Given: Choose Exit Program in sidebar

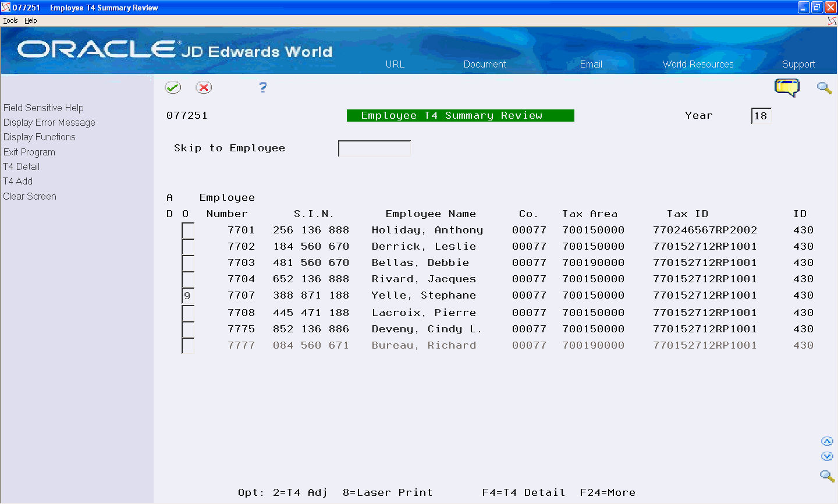Looking at the screenshot, I should [x=29, y=152].
